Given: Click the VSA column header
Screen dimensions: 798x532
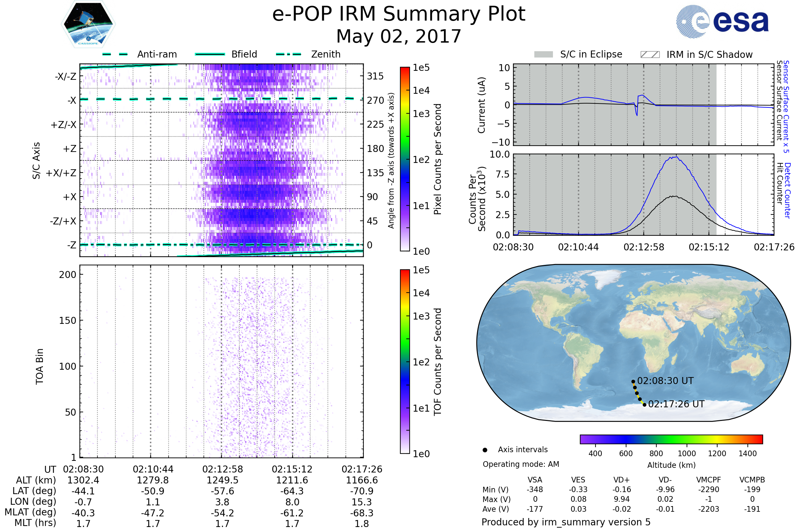Looking at the screenshot, I should click(x=535, y=480).
